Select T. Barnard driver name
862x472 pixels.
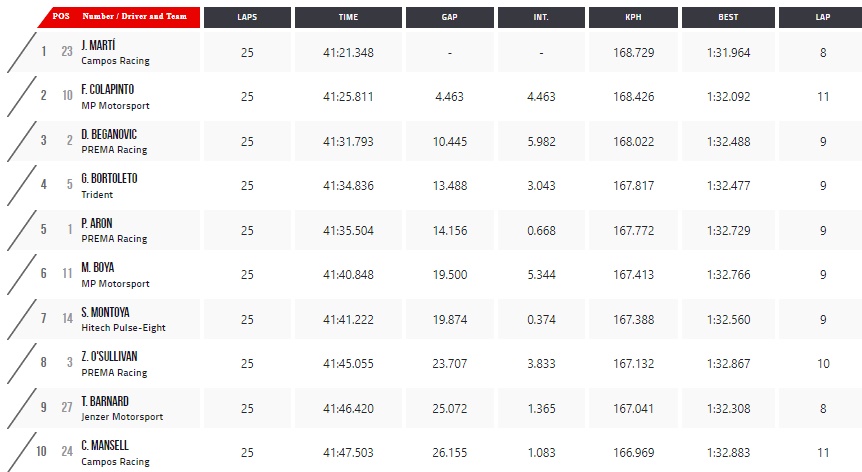click(x=105, y=401)
